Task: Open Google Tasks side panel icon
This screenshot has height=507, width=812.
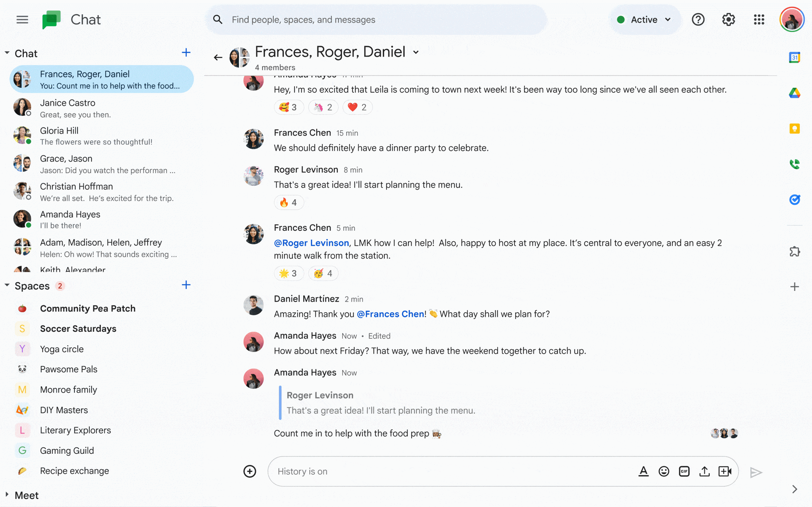Action: click(794, 200)
